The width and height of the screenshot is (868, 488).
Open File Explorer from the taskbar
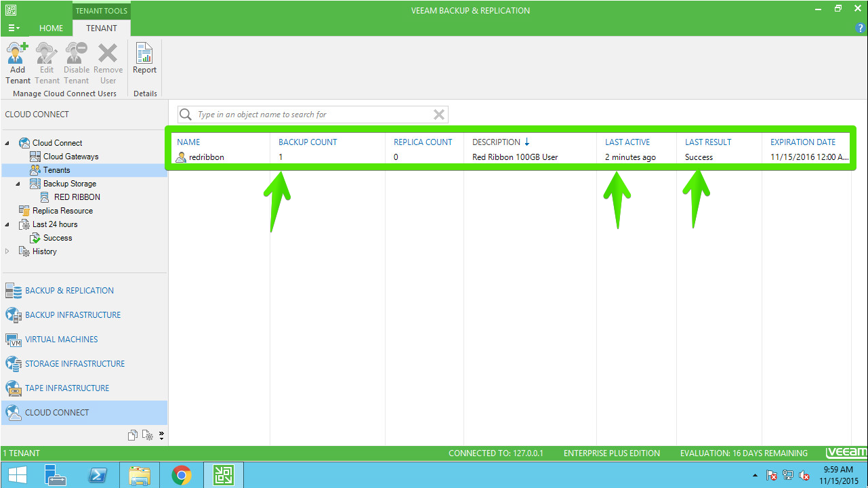click(140, 475)
